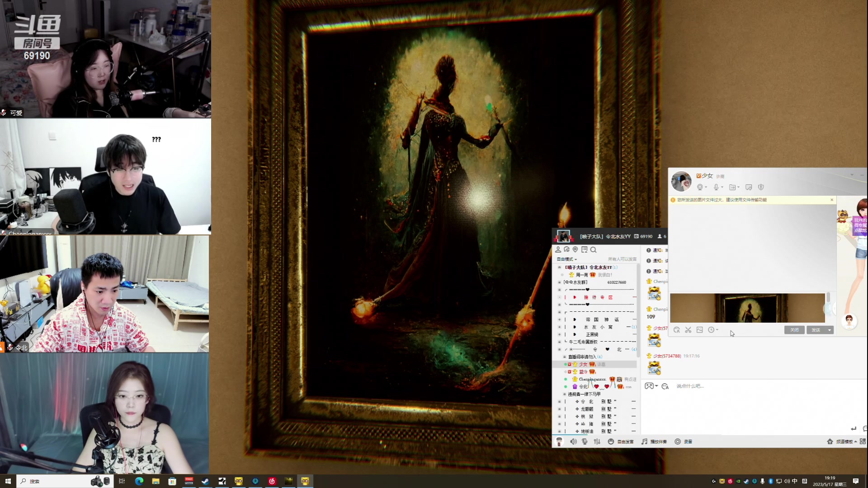868x488 pixels.
Task: Click the channel avatar in YY title bar
Action: [563, 236]
